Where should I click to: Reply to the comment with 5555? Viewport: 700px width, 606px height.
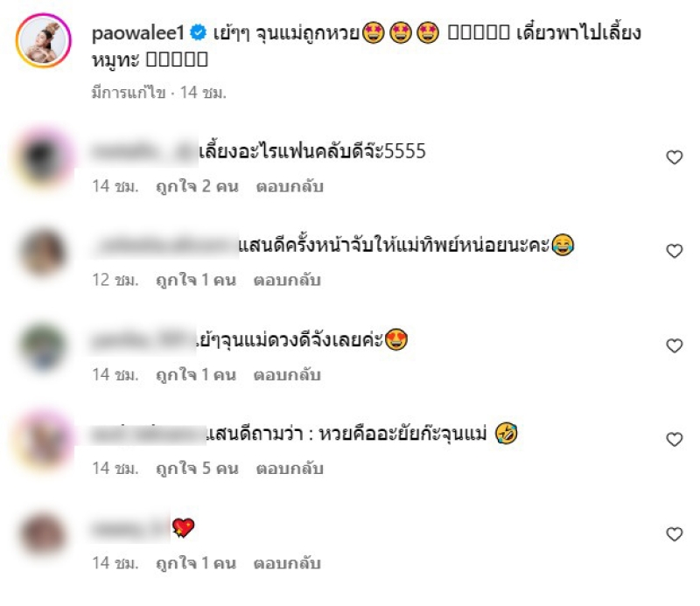click(290, 186)
